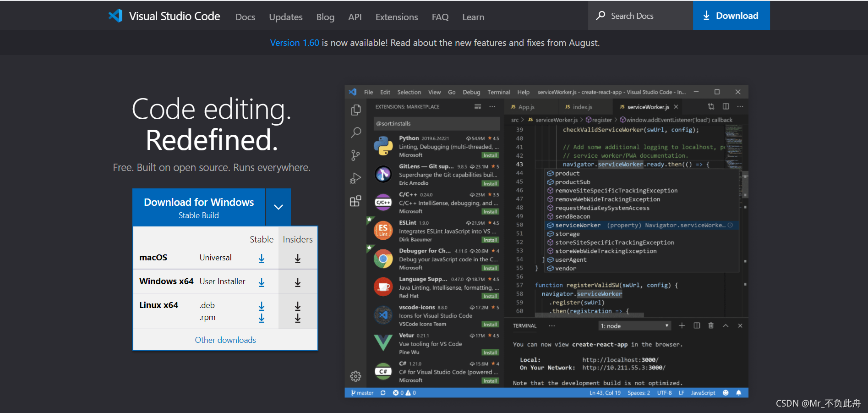Click the master branch in status bar
This screenshot has height=413, width=868.
(x=362, y=393)
